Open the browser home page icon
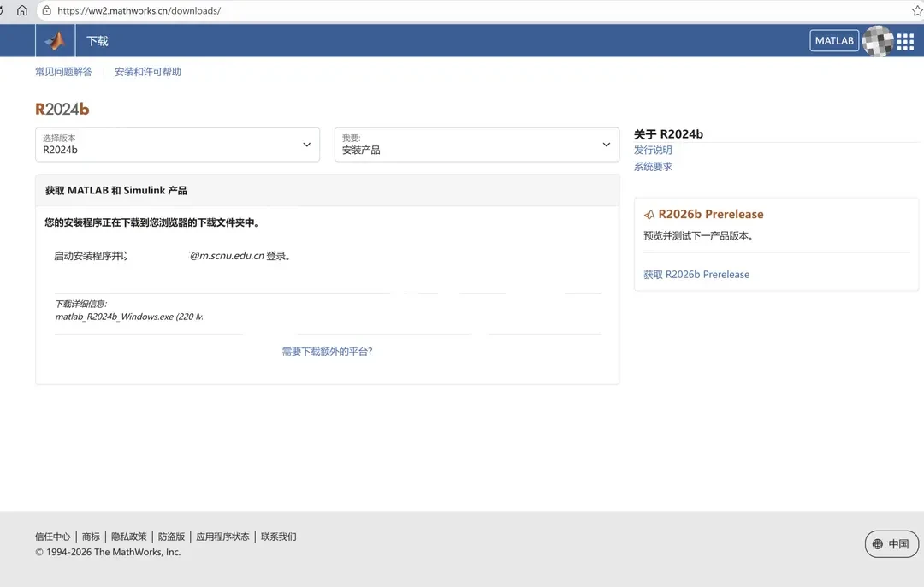924x587 pixels. pos(21,10)
